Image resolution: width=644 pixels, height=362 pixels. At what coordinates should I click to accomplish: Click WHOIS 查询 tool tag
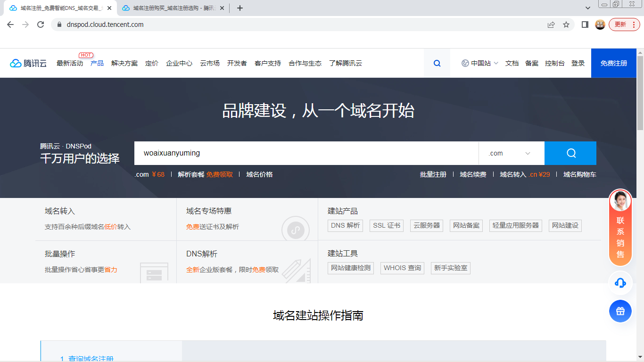coord(402,268)
